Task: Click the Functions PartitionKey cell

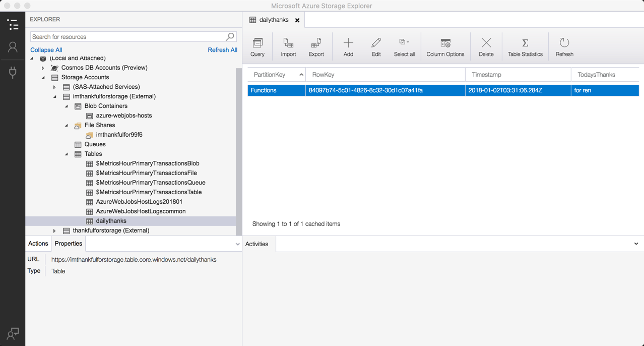Action: [277, 90]
